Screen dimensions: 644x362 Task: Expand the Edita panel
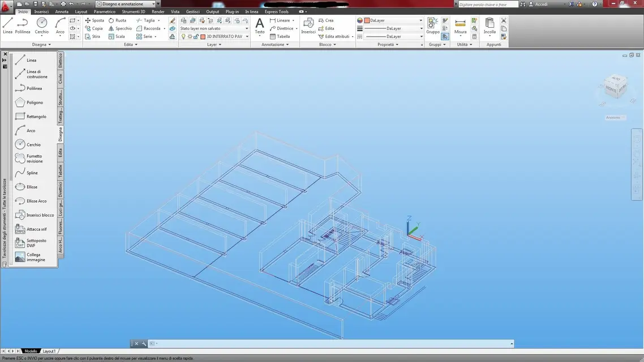(131, 44)
